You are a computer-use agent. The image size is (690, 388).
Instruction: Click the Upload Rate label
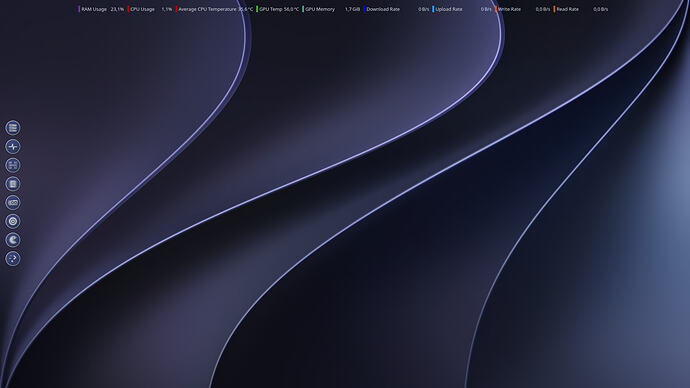coord(449,9)
